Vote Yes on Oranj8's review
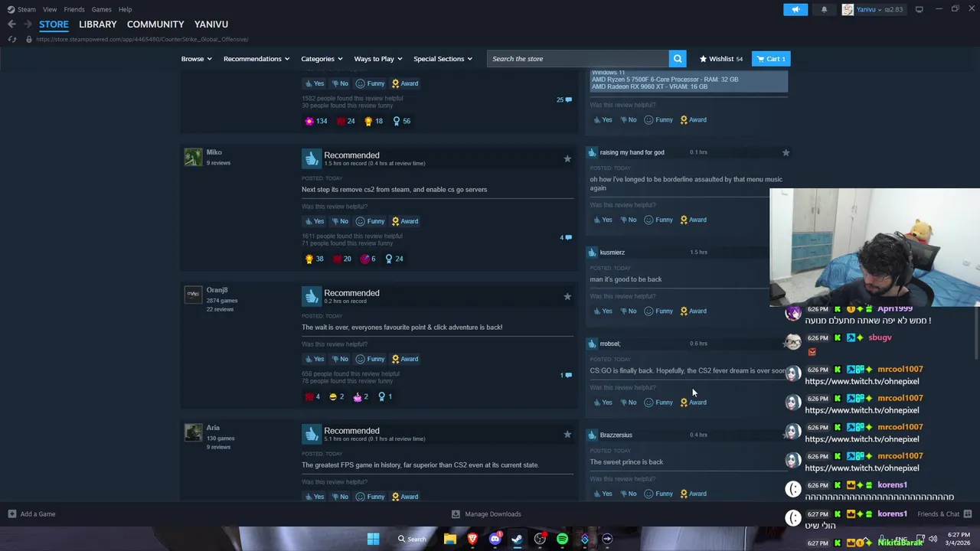Viewport: 980px width, 551px height. click(x=314, y=359)
